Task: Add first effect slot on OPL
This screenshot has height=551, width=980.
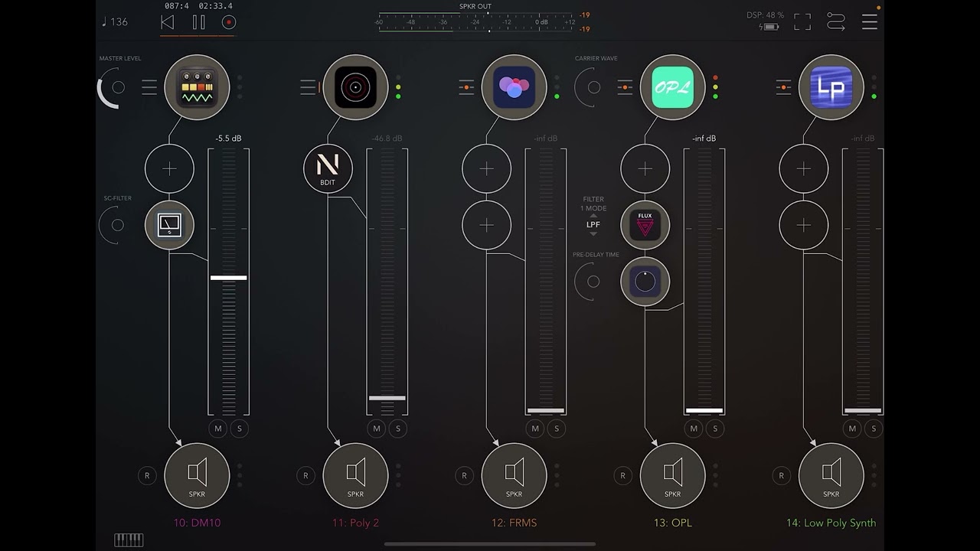Action: pyautogui.click(x=645, y=169)
